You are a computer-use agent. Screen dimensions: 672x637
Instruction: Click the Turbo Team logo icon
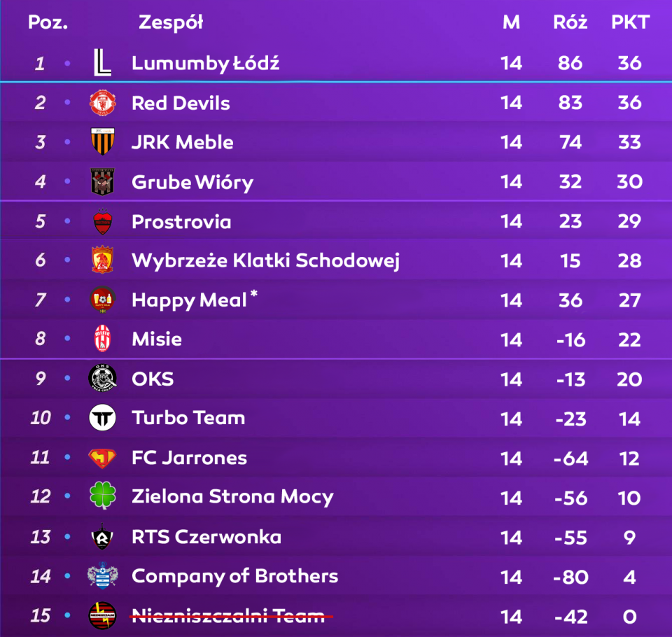(x=102, y=418)
